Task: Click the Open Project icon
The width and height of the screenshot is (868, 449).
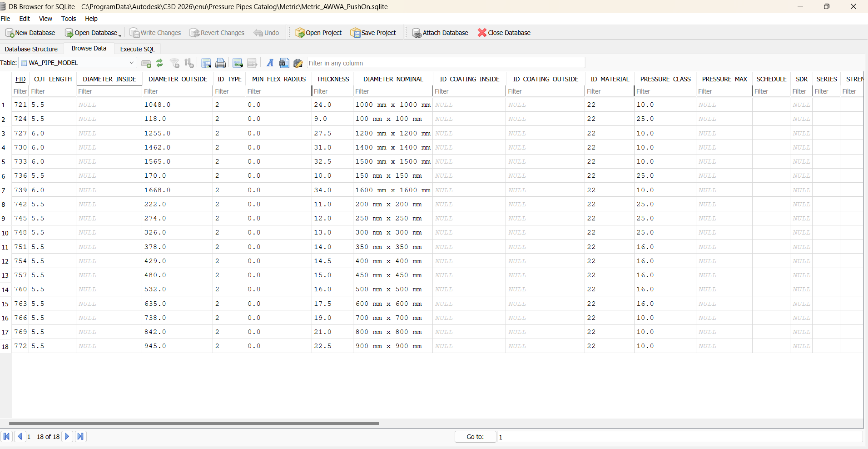Action: pyautogui.click(x=300, y=33)
